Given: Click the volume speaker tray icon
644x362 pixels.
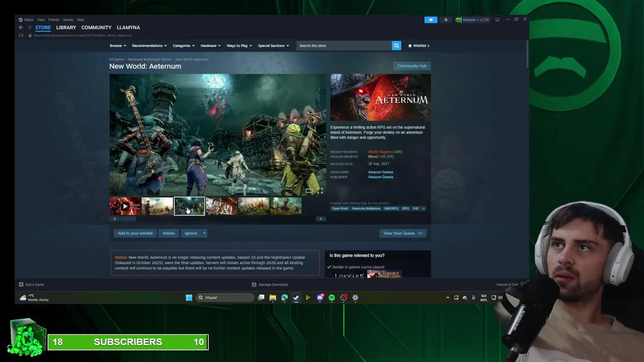Looking at the screenshot, I should [500, 298].
